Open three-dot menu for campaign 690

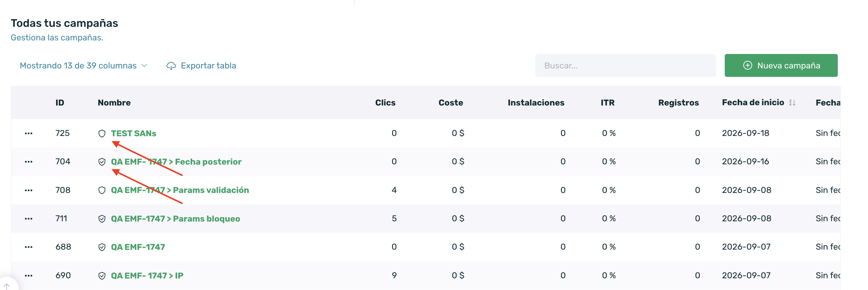[29, 276]
